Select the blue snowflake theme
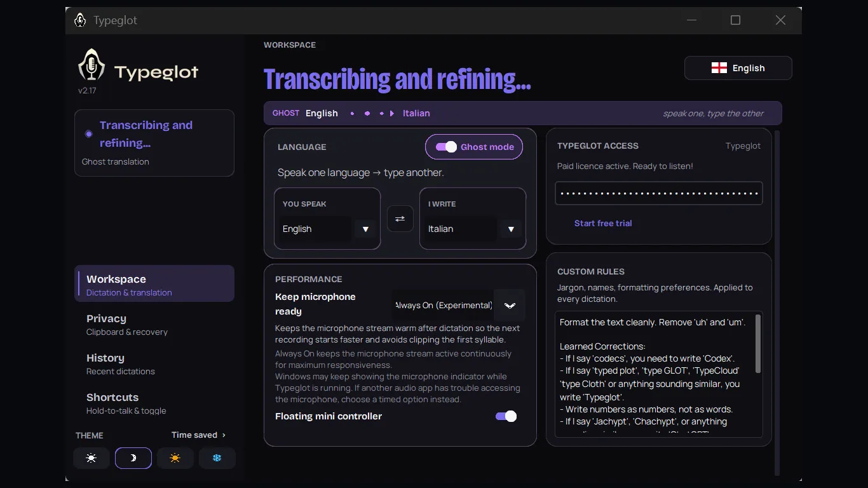 217,458
